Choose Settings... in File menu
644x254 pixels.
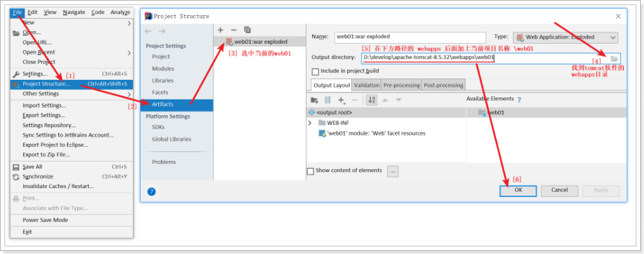pos(72,74)
